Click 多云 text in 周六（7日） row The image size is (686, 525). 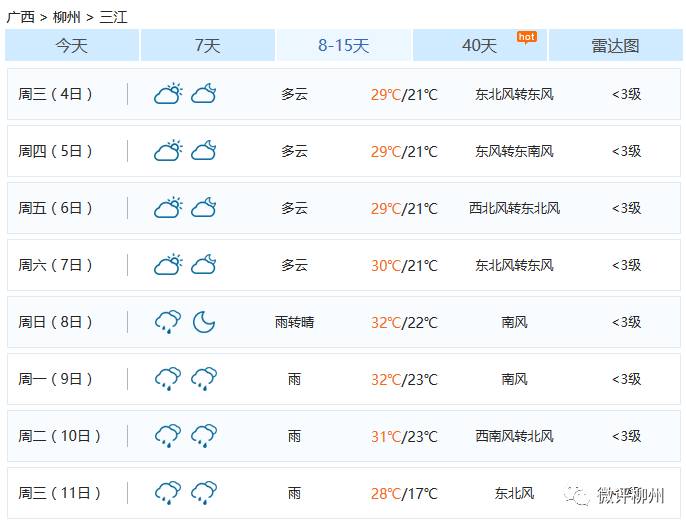[294, 265]
